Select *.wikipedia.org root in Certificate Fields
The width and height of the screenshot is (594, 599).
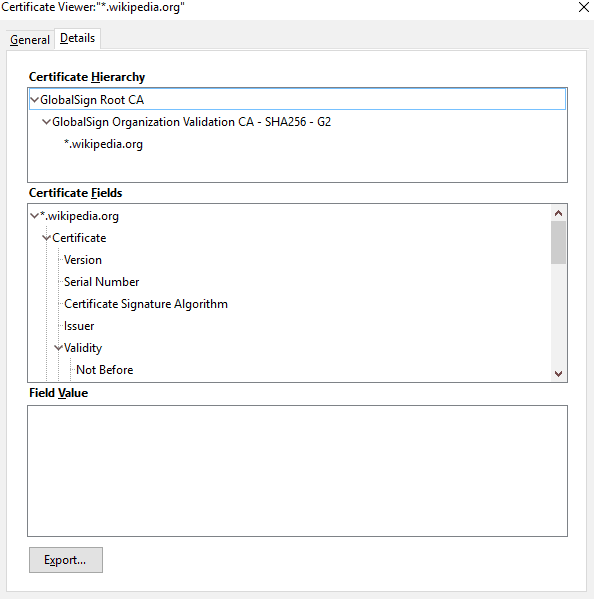click(x=79, y=216)
